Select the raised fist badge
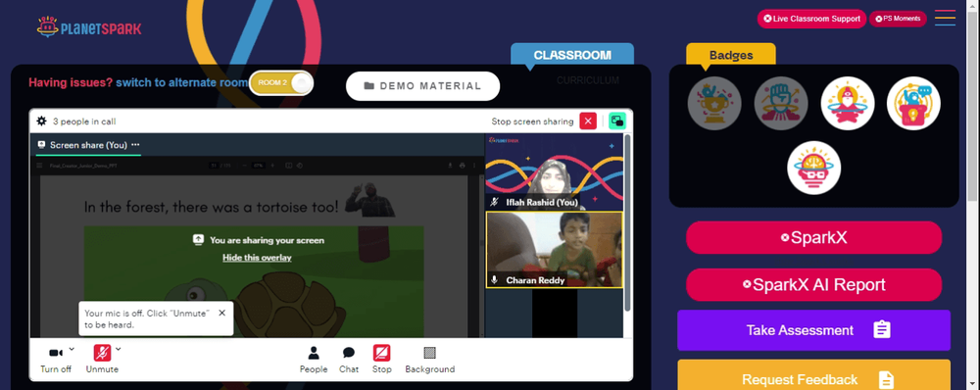This screenshot has height=390, width=980. pos(781,104)
